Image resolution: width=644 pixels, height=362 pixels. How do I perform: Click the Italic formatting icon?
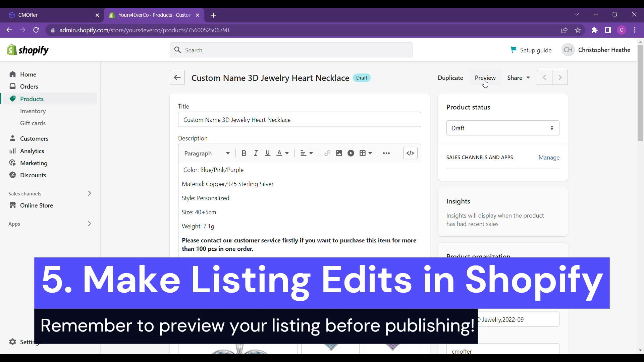pyautogui.click(x=256, y=153)
